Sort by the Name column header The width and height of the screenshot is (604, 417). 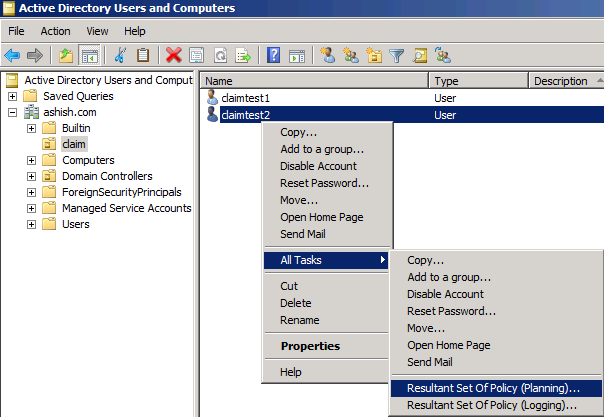pos(314,81)
